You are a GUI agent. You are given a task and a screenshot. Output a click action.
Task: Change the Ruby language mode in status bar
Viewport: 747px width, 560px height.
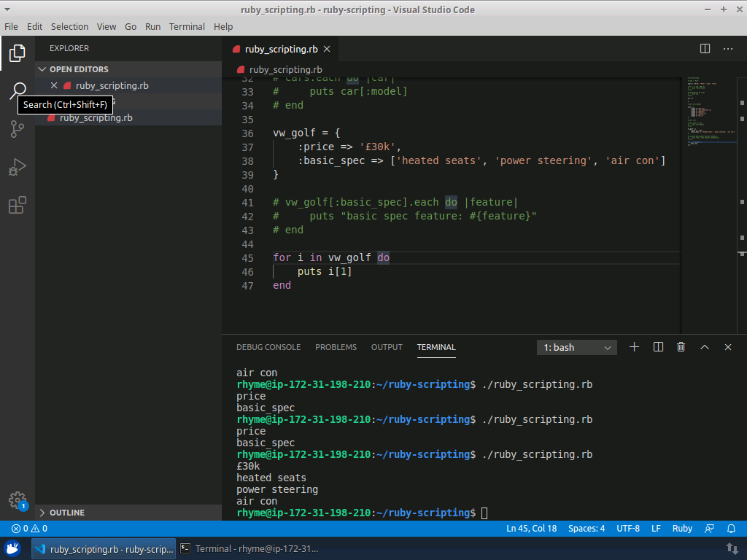(682, 529)
